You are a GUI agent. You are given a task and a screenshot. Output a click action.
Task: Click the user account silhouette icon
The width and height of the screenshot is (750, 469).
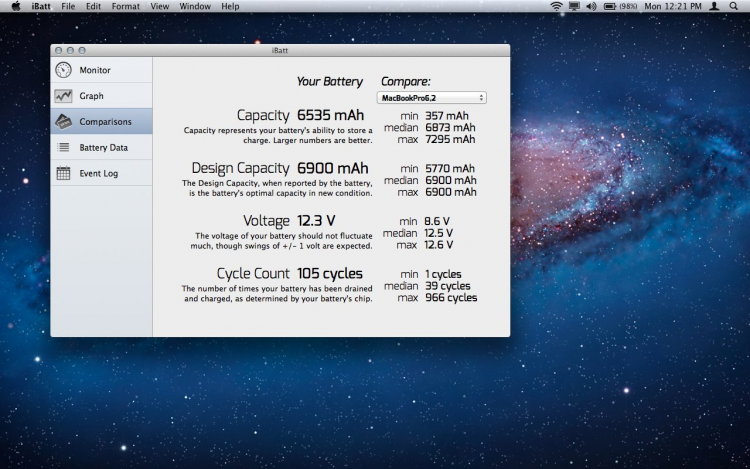(714, 6)
